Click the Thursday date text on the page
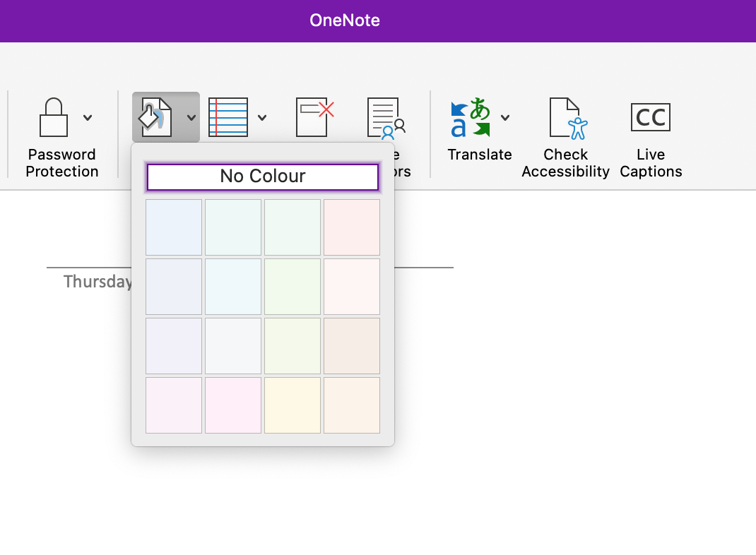 tap(98, 282)
